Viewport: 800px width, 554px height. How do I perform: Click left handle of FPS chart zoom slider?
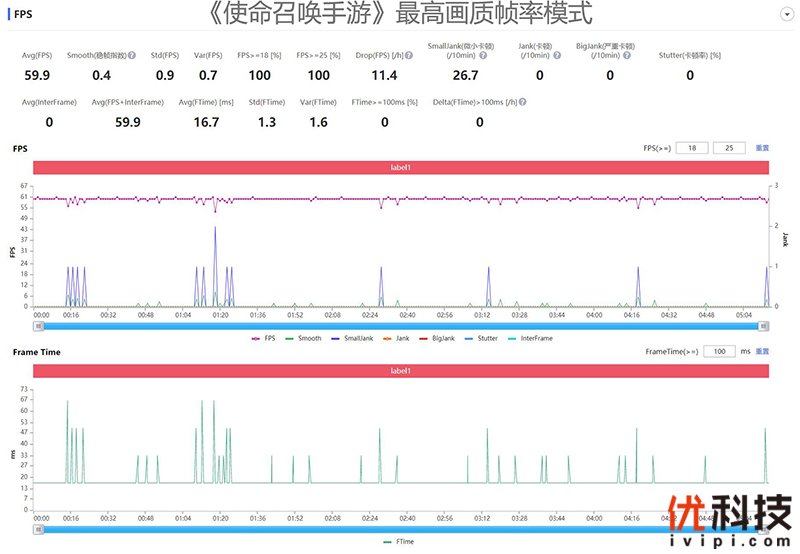click(36, 325)
